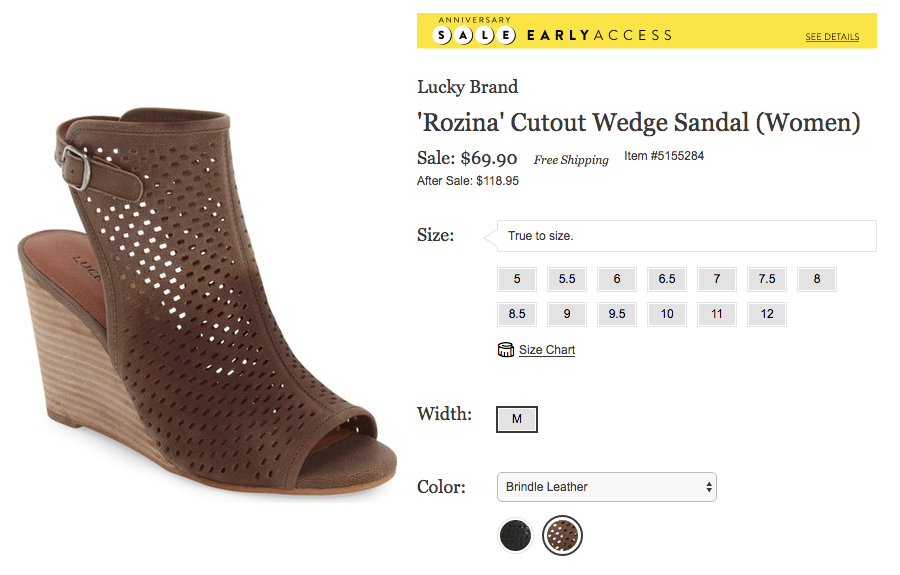The height and width of the screenshot is (575, 900).
Task: Click SEE DETAILS in sale banner
Action: point(832,37)
